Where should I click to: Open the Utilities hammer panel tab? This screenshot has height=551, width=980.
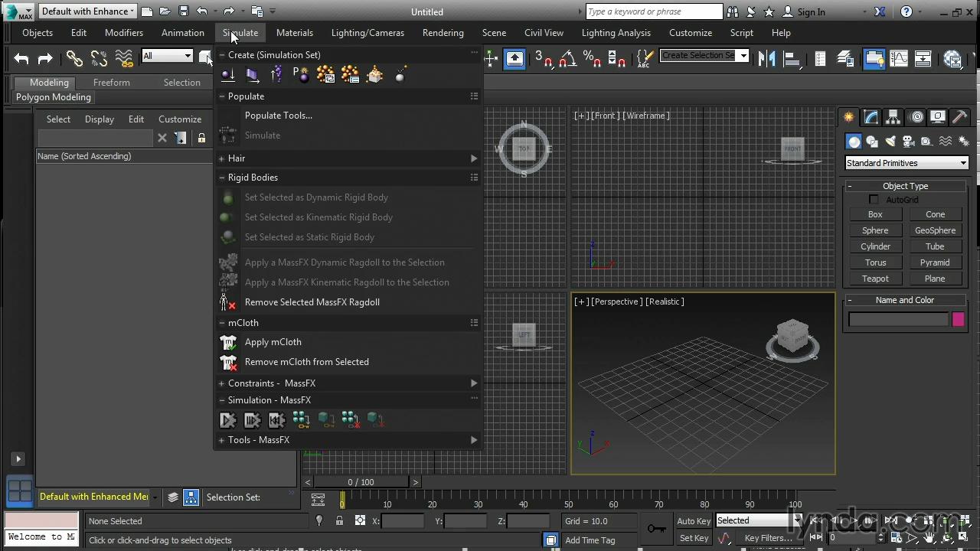coord(960,117)
